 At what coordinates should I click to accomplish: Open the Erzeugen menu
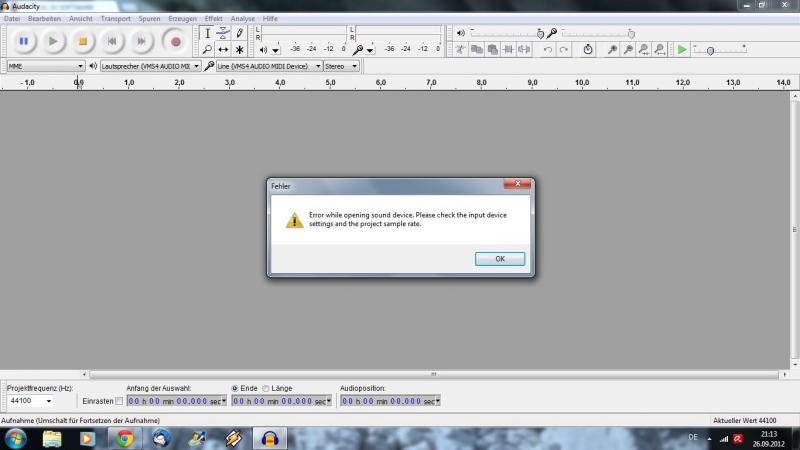(182, 19)
